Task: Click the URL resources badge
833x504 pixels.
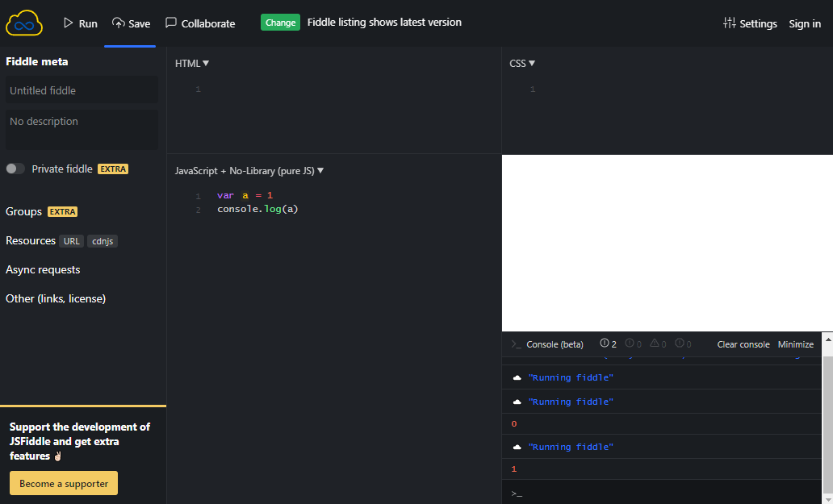Action: coord(71,241)
